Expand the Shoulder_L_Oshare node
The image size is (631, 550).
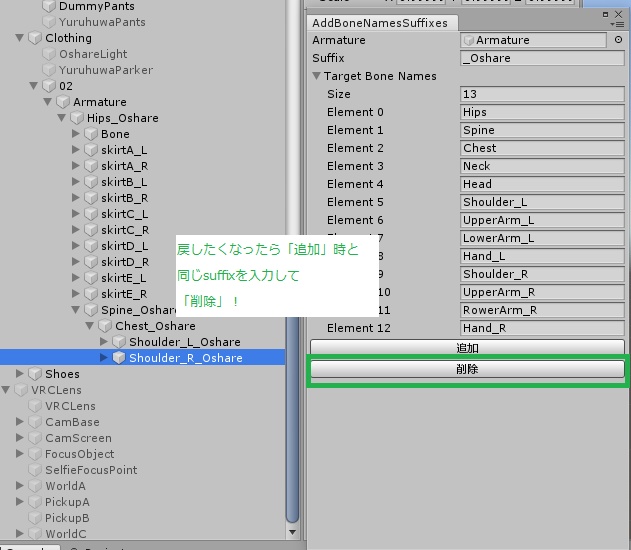[x=103, y=342]
